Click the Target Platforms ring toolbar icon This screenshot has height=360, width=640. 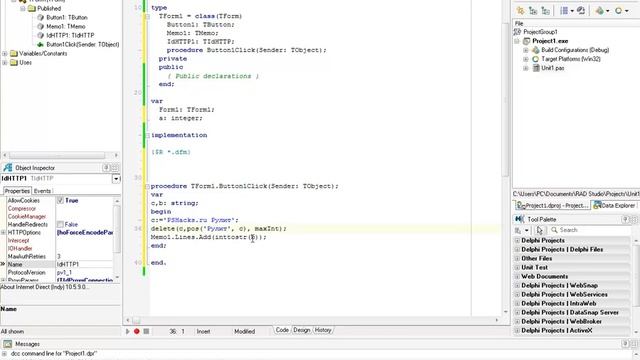(x=619, y=11)
